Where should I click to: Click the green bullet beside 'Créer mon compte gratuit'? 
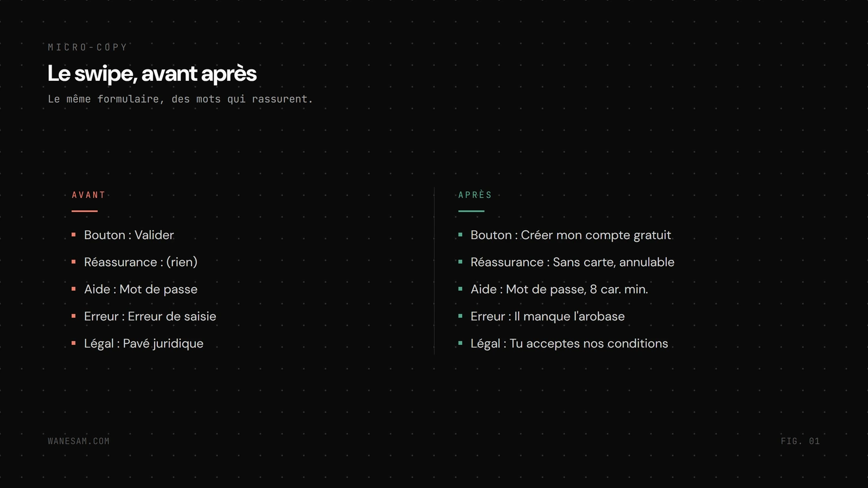pyautogui.click(x=461, y=235)
